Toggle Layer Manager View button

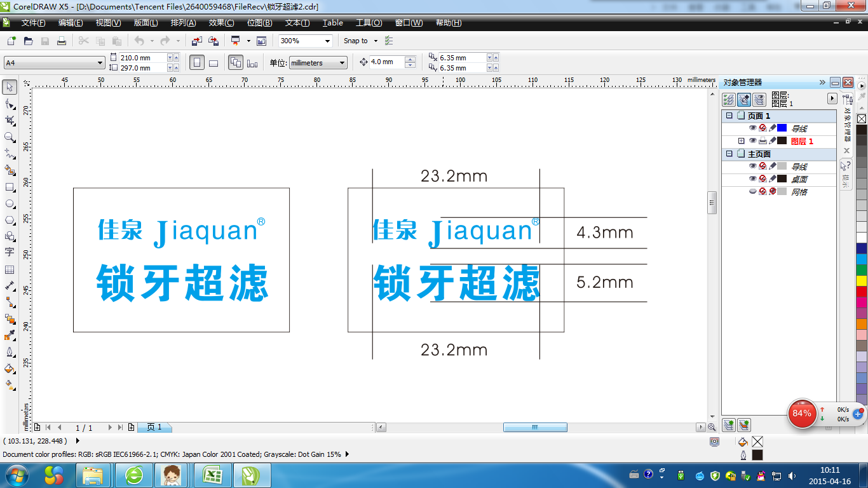pyautogui.click(x=759, y=99)
